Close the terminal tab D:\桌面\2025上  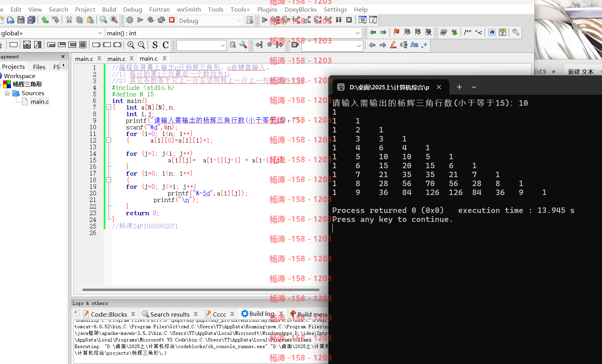pos(439,87)
